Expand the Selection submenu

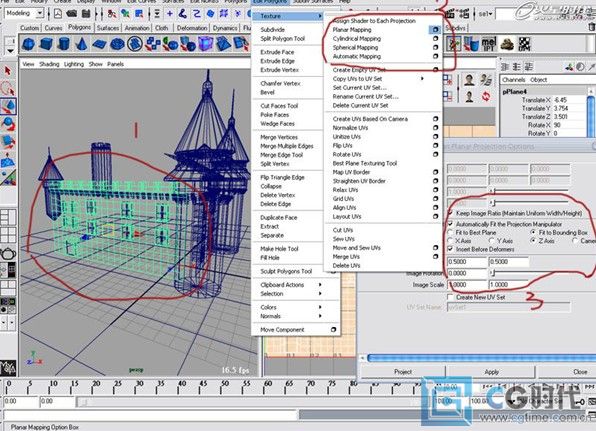point(292,294)
